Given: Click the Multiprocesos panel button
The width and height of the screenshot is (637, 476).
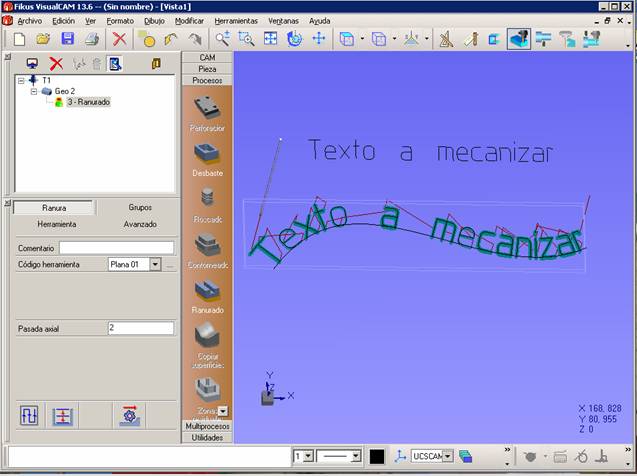Looking at the screenshot, I should click(208, 426).
